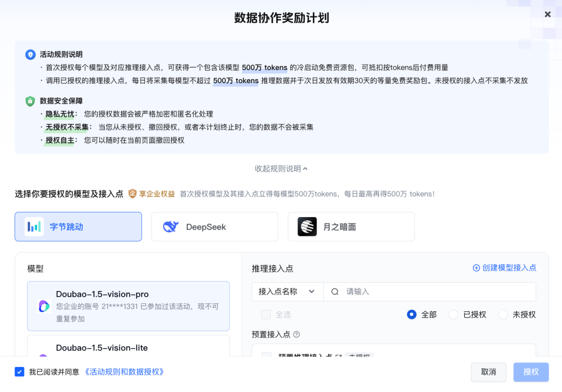Click the 推理接入点 heading
The width and height of the screenshot is (562, 392).
(x=272, y=269)
